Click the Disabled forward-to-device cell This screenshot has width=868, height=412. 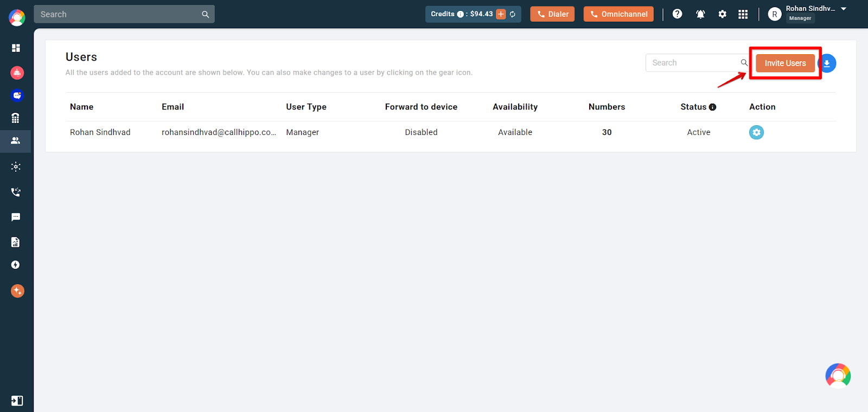point(421,132)
